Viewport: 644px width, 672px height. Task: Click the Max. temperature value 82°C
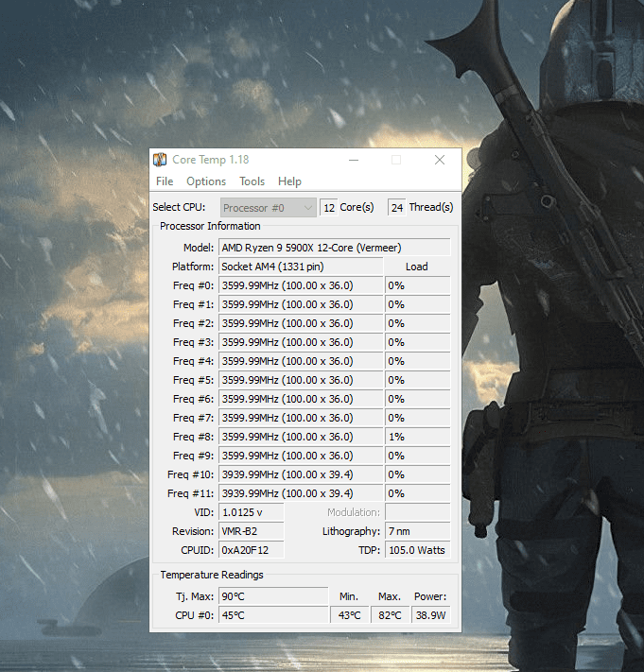click(x=390, y=615)
